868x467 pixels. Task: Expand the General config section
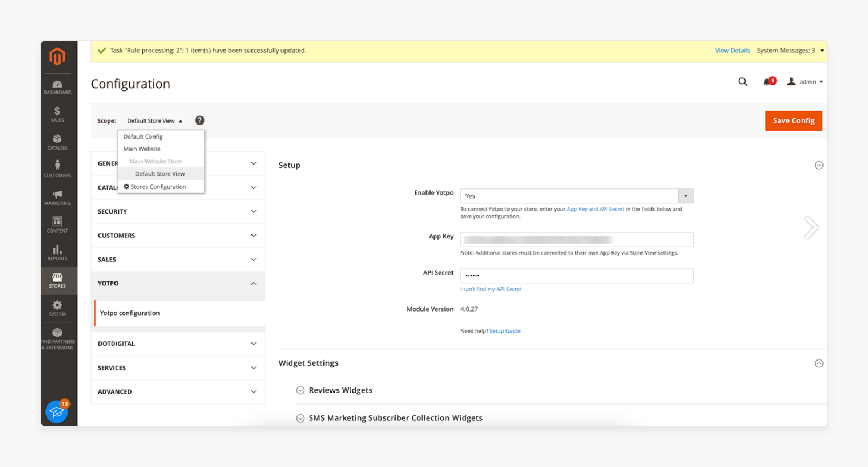[254, 163]
